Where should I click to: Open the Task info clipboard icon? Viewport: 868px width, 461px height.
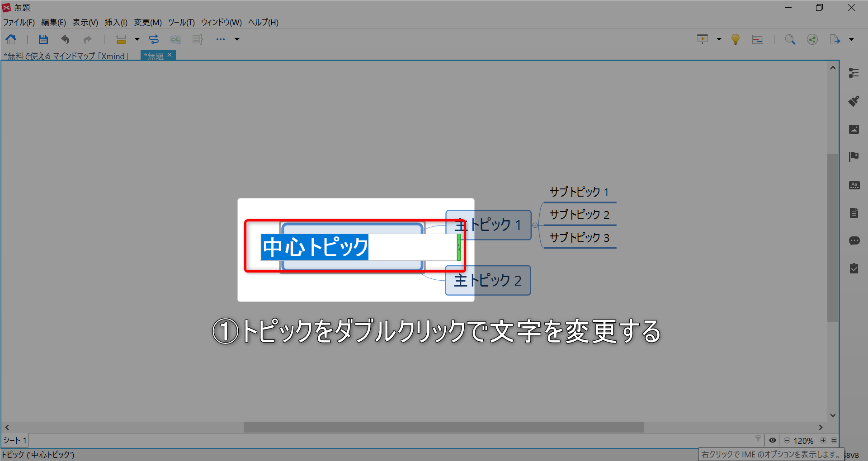(x=854, y=268)
